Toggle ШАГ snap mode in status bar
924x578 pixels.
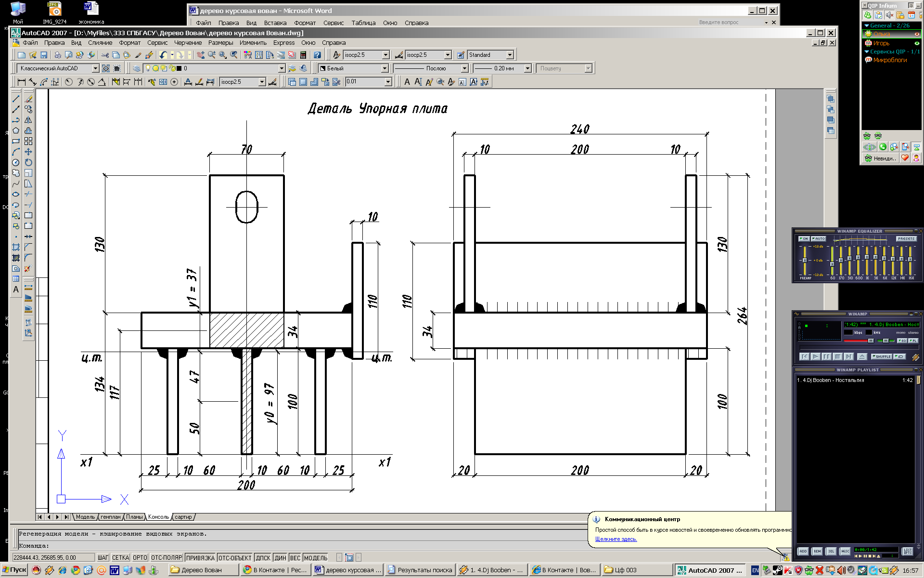coord(103,558)
